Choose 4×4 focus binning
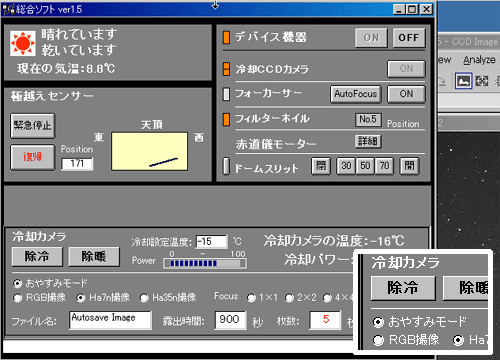 (327, 298)
